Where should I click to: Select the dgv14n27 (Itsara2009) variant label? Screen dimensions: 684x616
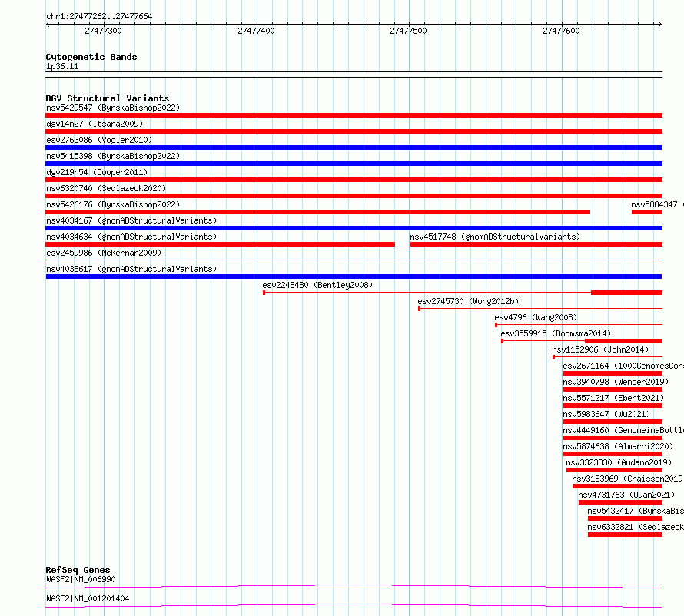pyautogui.click(x=95, y=124)
